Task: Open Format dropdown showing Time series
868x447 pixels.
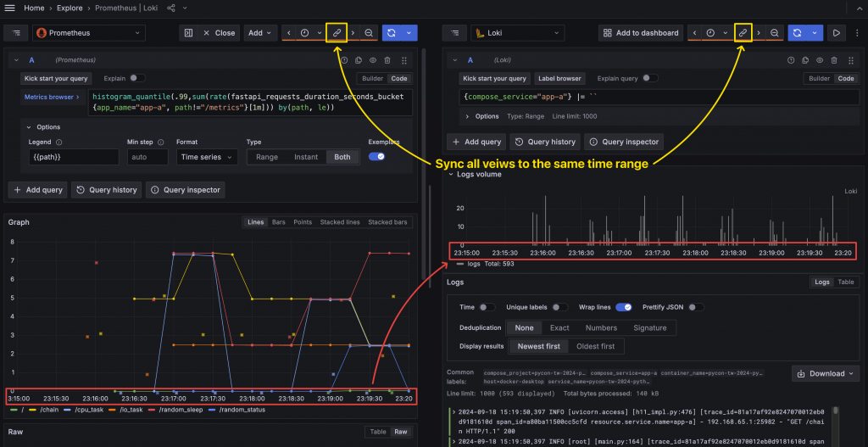Action: pos(207,157)
